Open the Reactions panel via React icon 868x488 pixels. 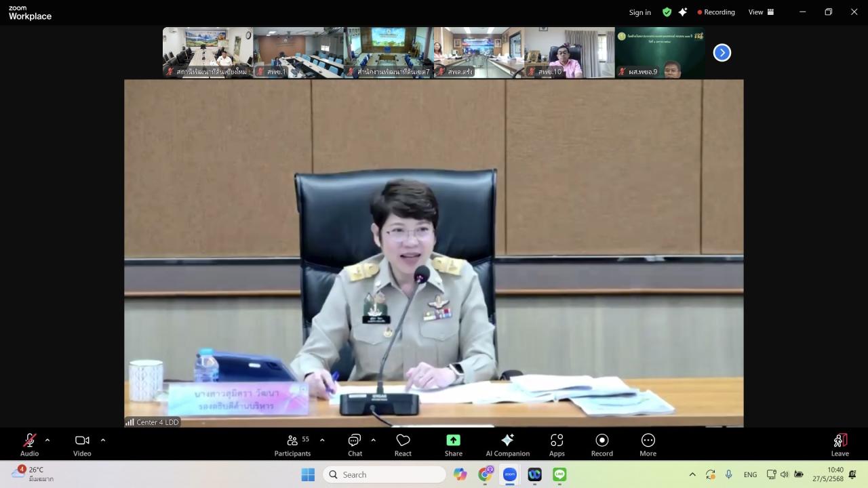(x=403, y=441)
